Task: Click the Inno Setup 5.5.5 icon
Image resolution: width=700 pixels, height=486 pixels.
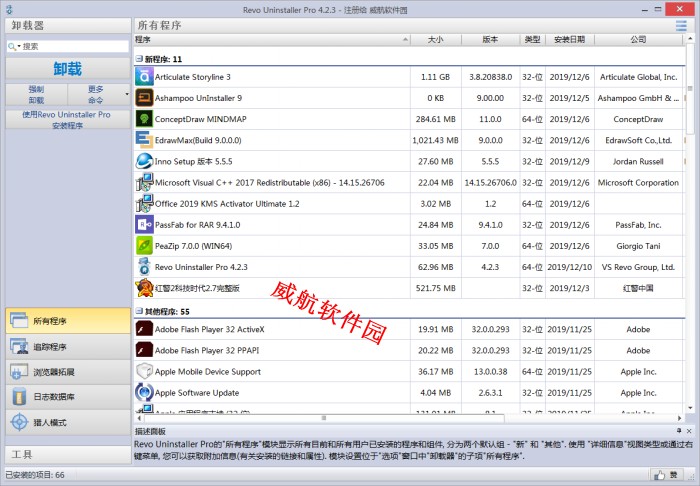Action: point(144,161)
